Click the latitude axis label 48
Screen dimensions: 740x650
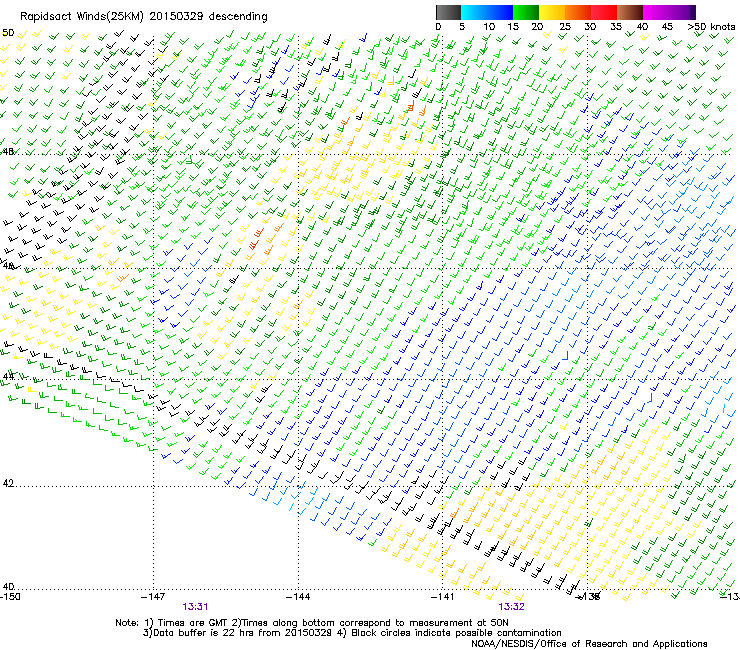tap(8, 152)
